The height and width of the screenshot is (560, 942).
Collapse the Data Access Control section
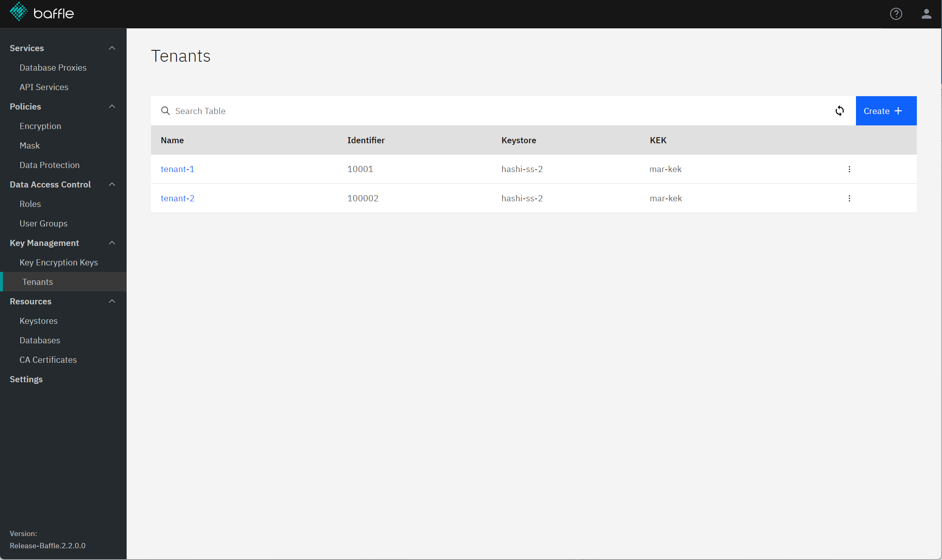(x=112, y=184)
